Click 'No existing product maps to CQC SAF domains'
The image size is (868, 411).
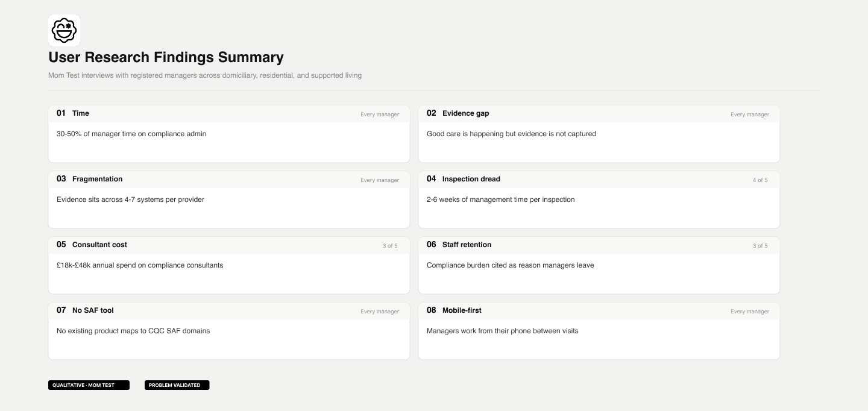pyautogui.click(x=133, y=331)
